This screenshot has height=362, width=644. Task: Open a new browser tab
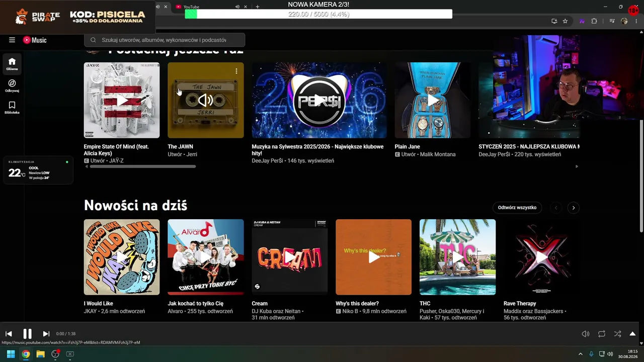pyautogui.click(x=258, y=7)
